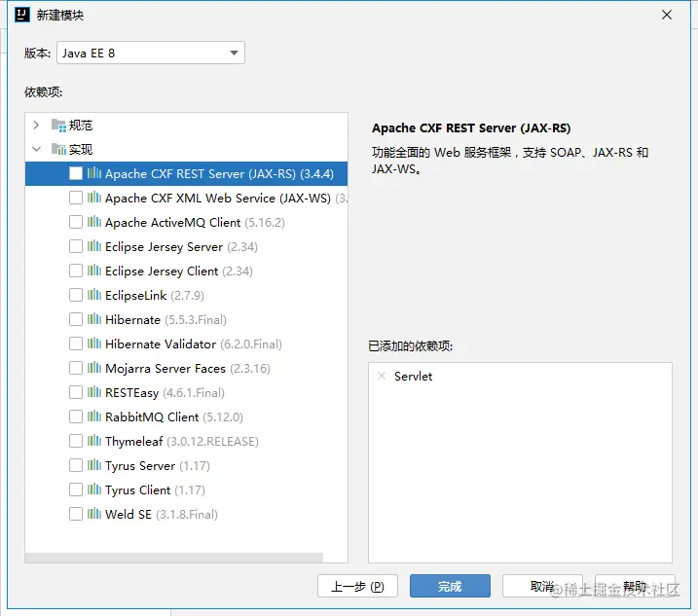
Task: Open help with 帮助 button
Action: click(x=635, y=586)
